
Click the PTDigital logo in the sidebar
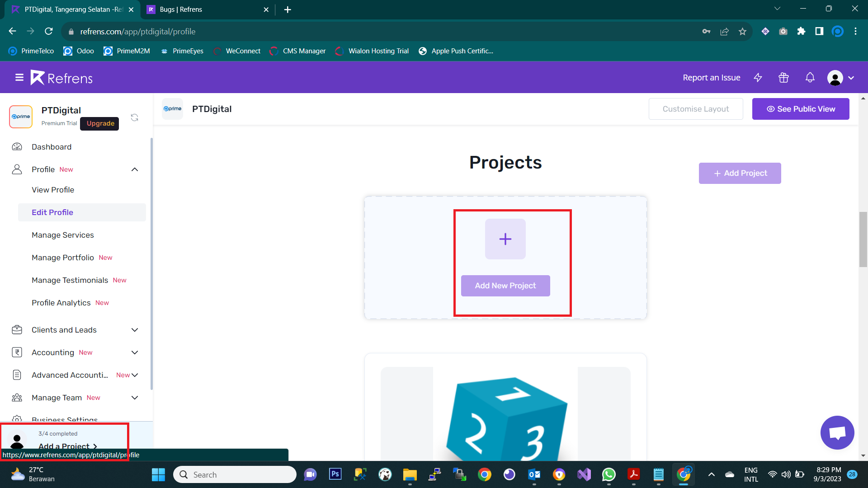click(21, 117)
